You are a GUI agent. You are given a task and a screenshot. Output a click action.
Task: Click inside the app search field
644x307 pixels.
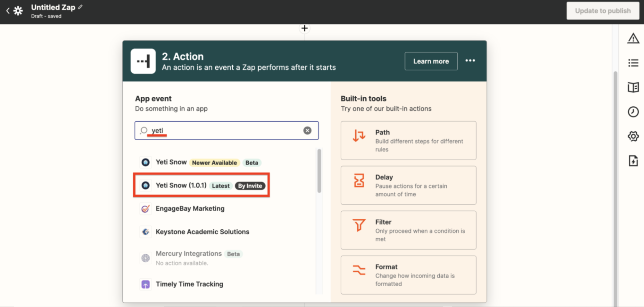click(x=226, y=131)
